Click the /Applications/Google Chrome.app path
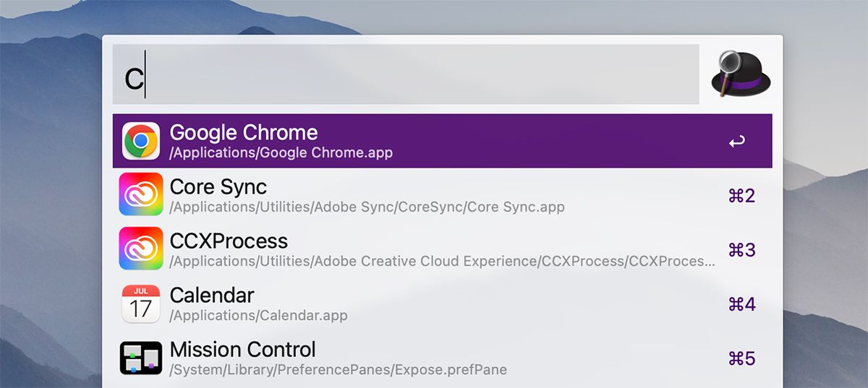 pyautogui.click(x=281, y=153)
